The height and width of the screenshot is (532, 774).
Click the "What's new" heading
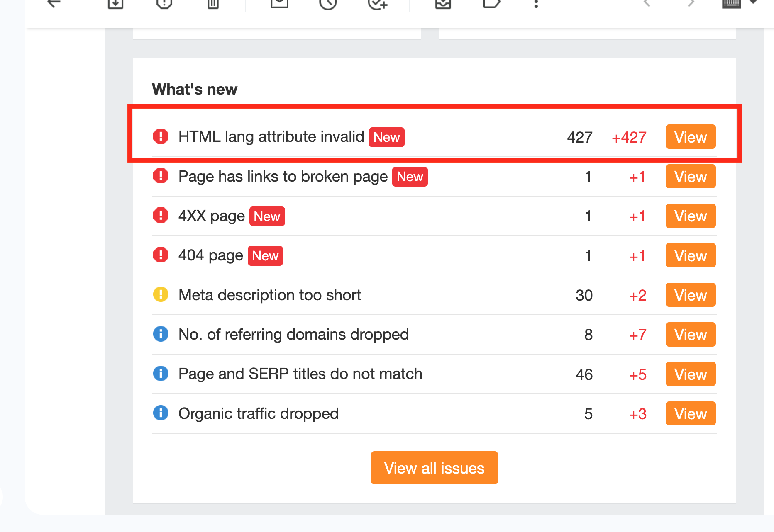pos(195,89)
